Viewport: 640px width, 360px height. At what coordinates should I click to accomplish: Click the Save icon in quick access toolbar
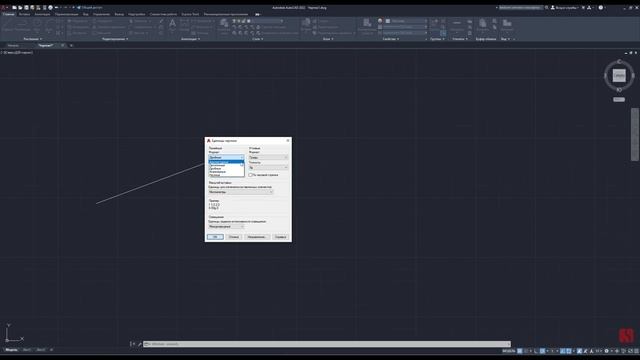pos(27,7)
